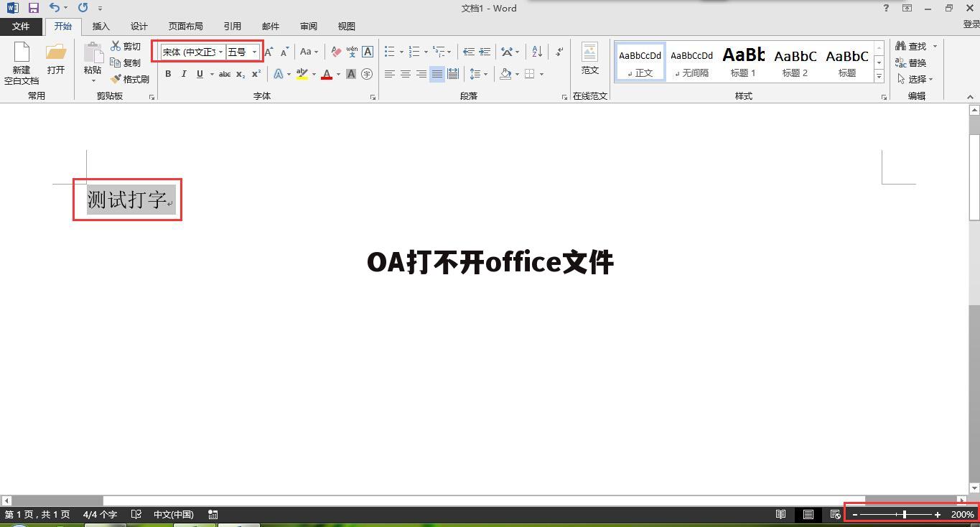Open the shading paint bucket dropdown arrow

pos(517,74)
